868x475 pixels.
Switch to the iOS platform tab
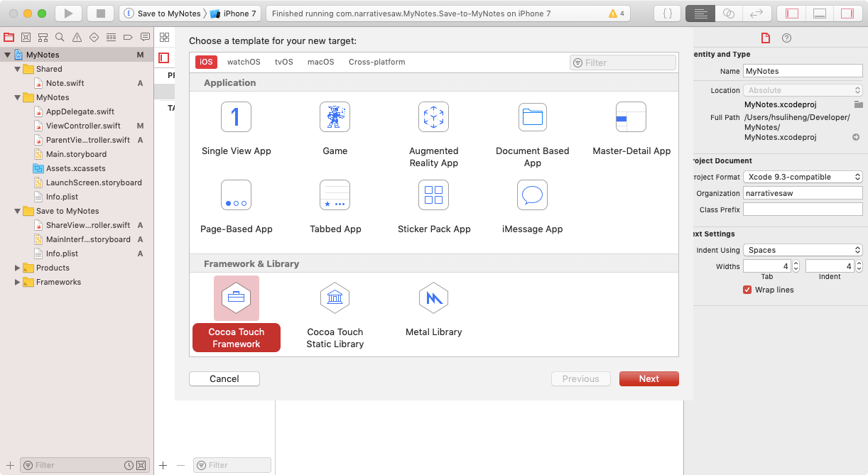point(206,62)
